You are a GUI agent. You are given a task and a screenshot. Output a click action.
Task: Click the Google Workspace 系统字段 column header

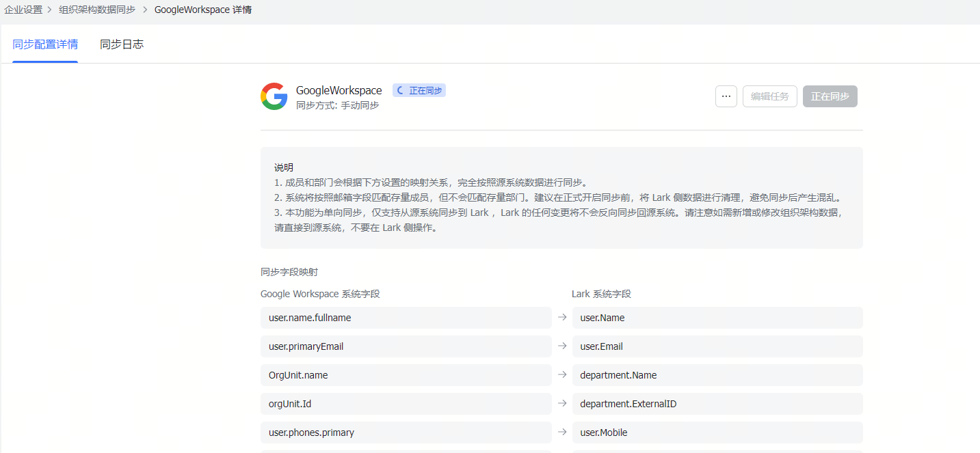(320, 294)
